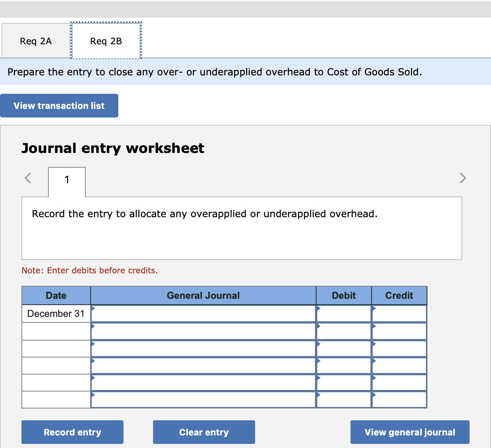
Task: Click the Debit field in third row
Action: tap(344, 349)
